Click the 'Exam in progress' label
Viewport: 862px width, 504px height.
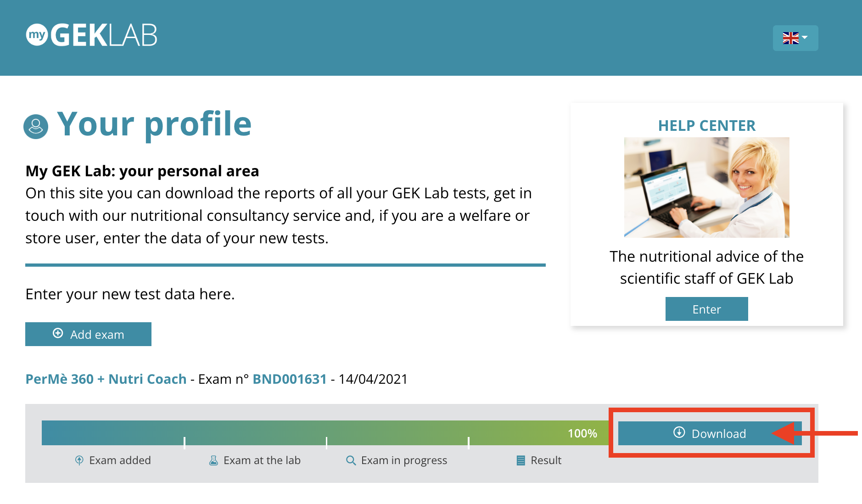(404, 460)
